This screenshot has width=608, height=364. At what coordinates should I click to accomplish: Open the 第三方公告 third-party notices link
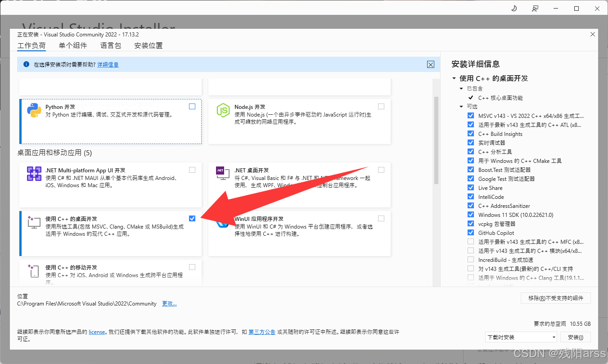pyautogui.click(x=262, y=332)
